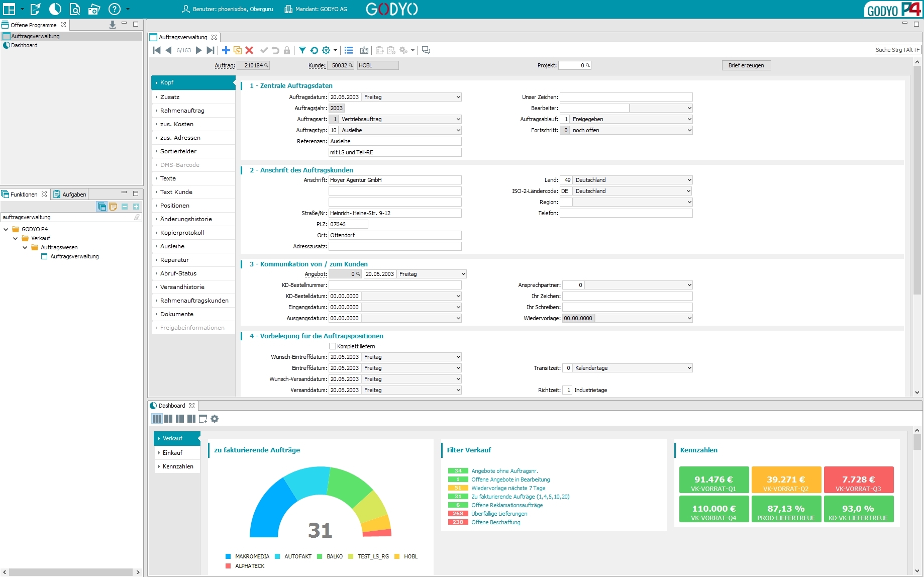The width and height of the screenshot is (924, 577).
Task: Open the filter settings gear icon
Action: click(x=326, y=50)
